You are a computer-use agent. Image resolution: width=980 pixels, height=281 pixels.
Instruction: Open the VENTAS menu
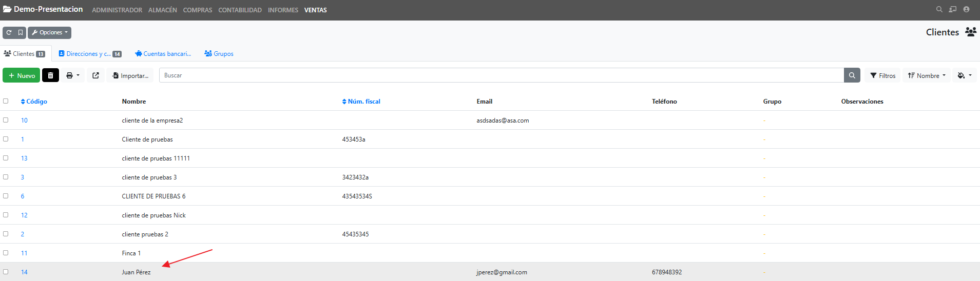click(x=315, y=10)
